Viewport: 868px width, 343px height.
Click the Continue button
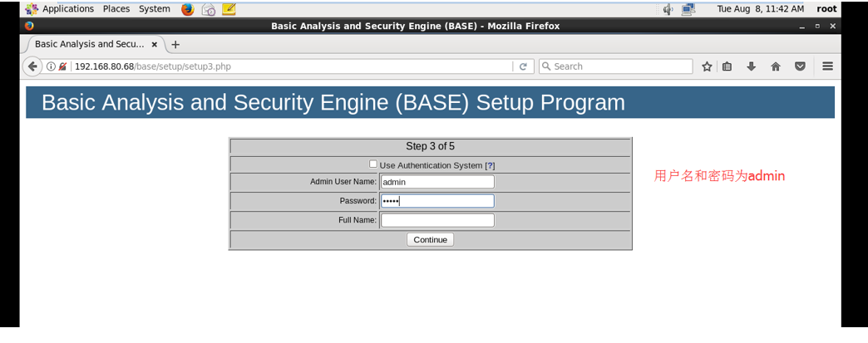tap(430, 239)
